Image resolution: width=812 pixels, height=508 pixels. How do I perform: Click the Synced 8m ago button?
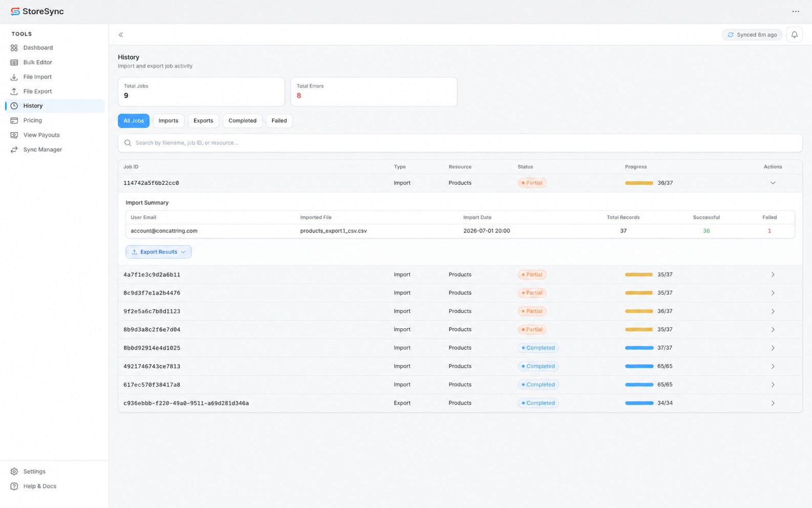coord(752,35)
